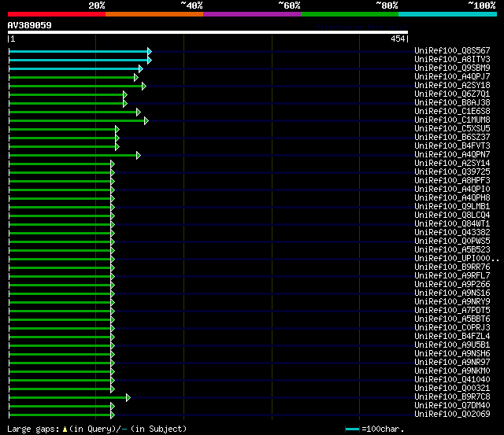The height and width of the screenshot is (435, 504).
Task: Click the UniRef100_A9NSH6 label
Action: 452,354
